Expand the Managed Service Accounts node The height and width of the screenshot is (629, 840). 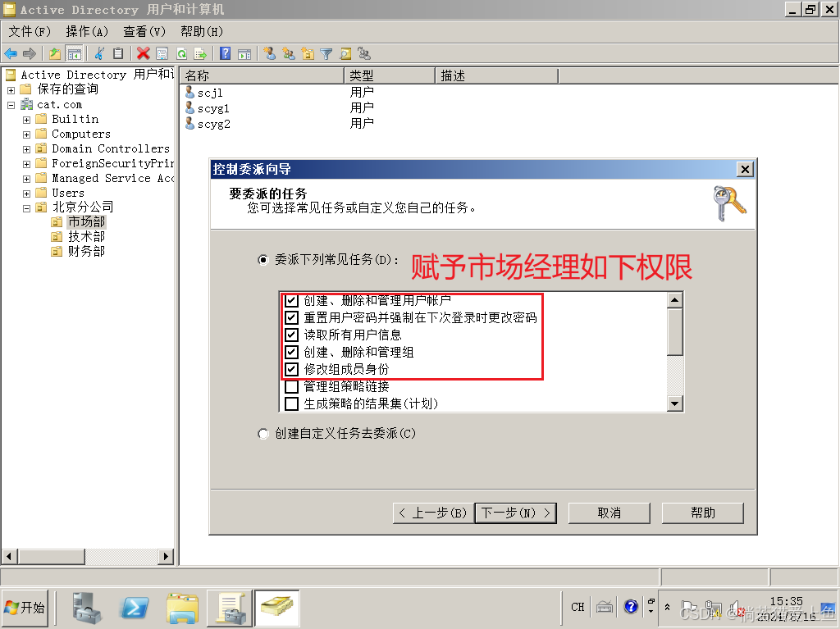tap(26, 179)
